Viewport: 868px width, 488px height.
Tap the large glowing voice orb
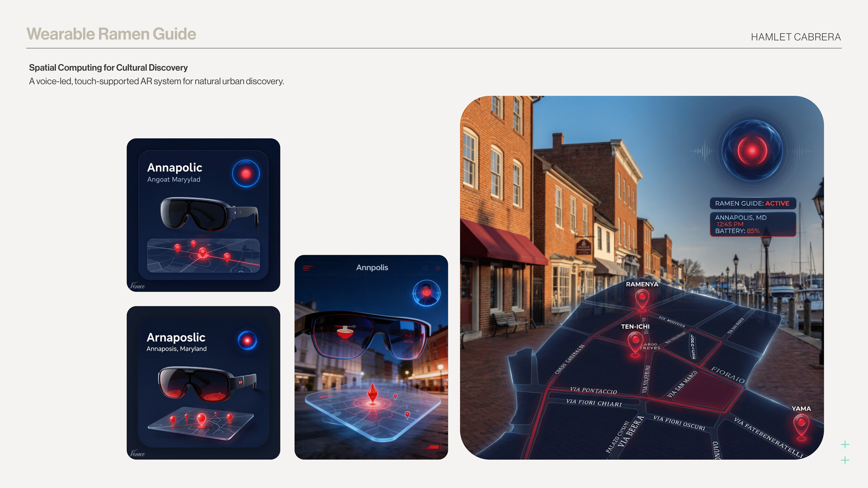coord(752,151)
